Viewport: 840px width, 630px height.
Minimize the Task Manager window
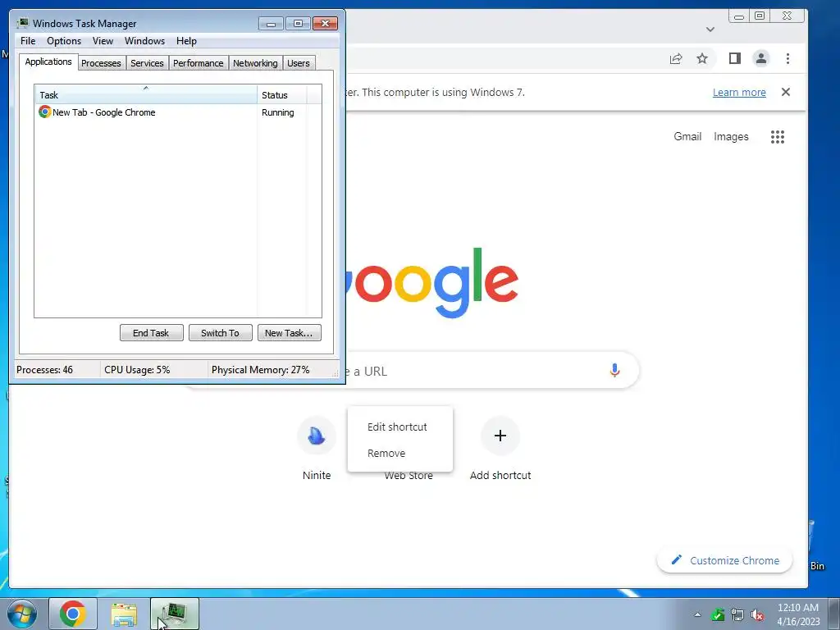271,24
